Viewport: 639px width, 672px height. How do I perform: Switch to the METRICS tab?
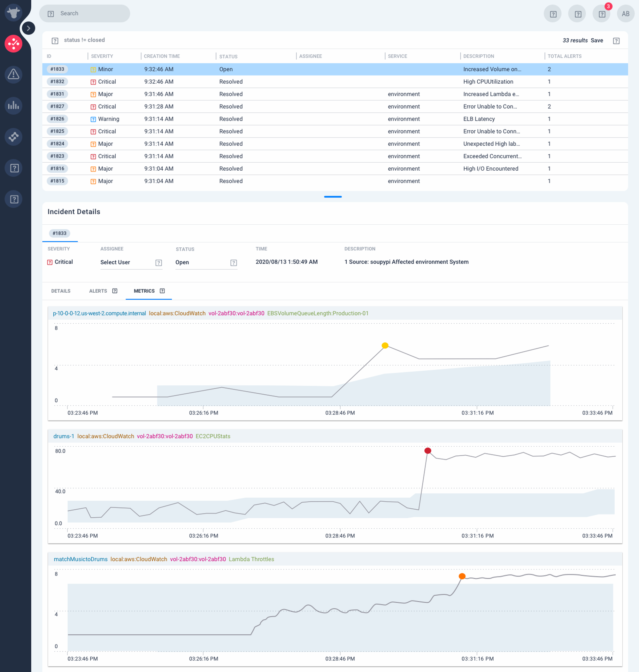point(144,291)
